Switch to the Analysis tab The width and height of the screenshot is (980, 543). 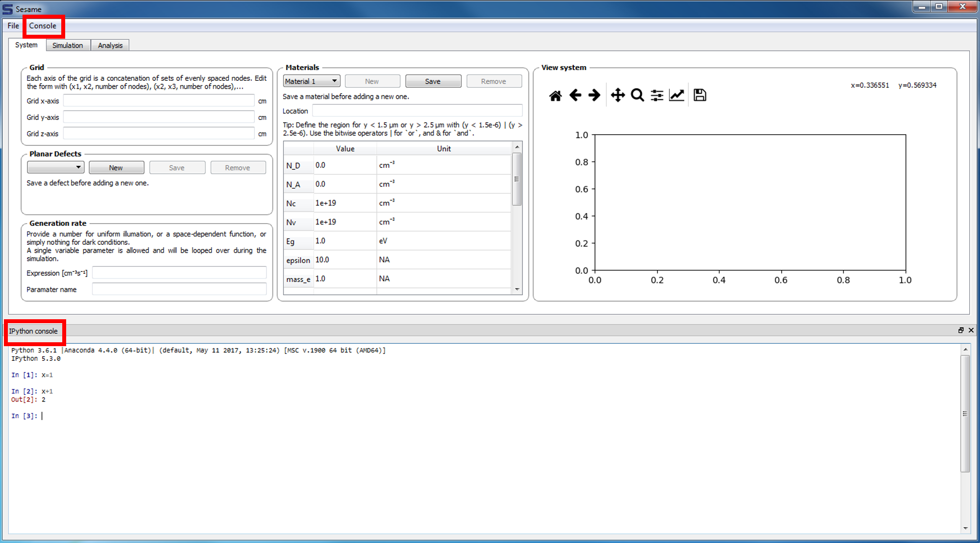pyautogui.click(x=110, y=46)
